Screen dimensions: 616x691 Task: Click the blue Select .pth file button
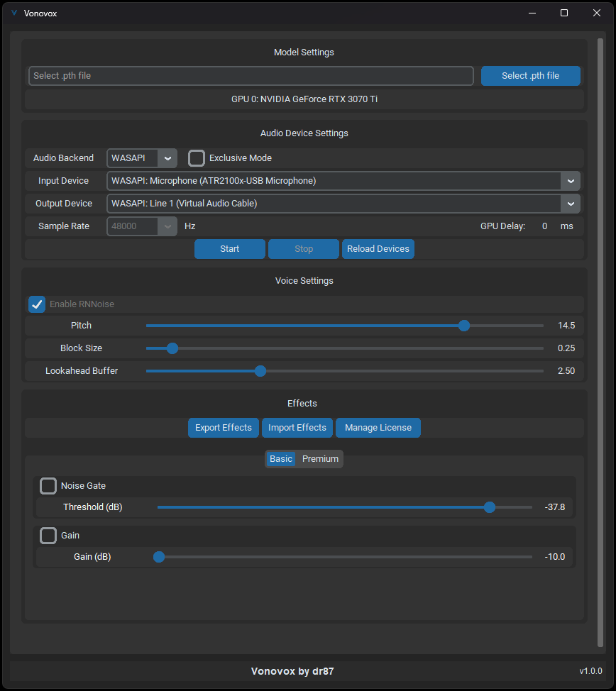(x=530, y=76)
